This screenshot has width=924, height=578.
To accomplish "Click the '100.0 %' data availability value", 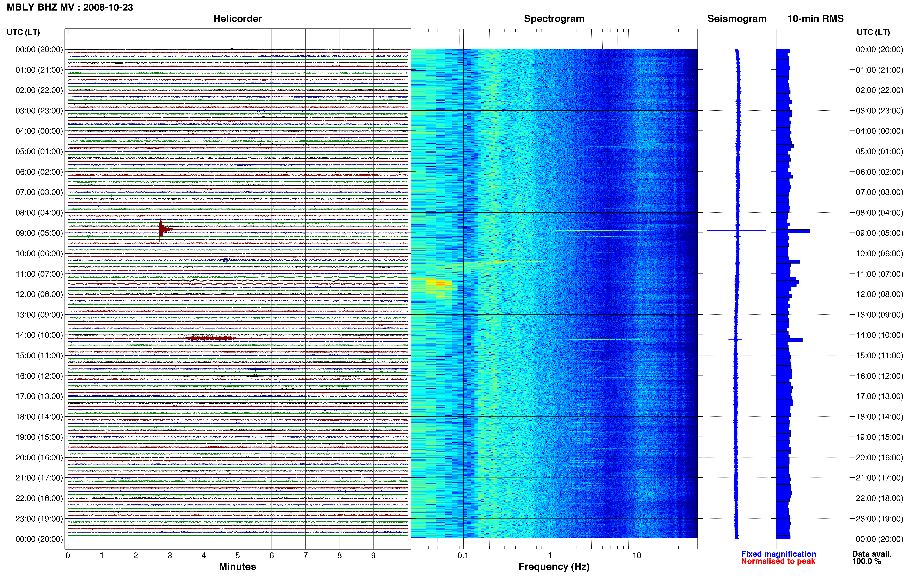I will (866, 561).
